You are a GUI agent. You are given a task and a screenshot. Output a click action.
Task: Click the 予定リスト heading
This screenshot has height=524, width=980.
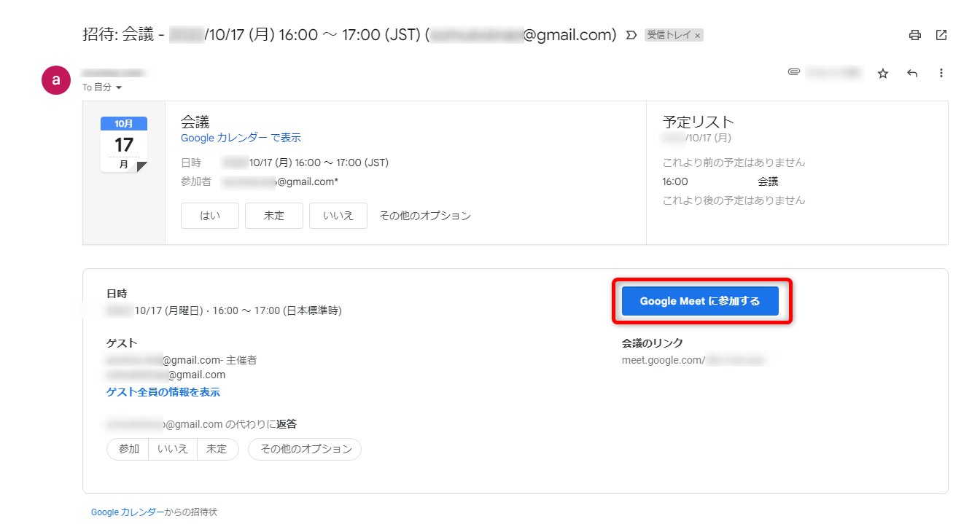click(698, 122)
